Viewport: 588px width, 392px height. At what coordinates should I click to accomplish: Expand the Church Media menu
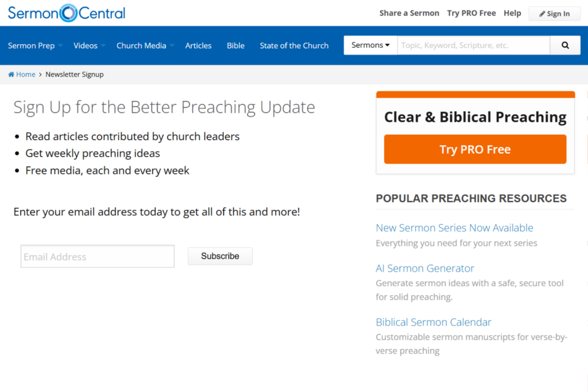145,46
